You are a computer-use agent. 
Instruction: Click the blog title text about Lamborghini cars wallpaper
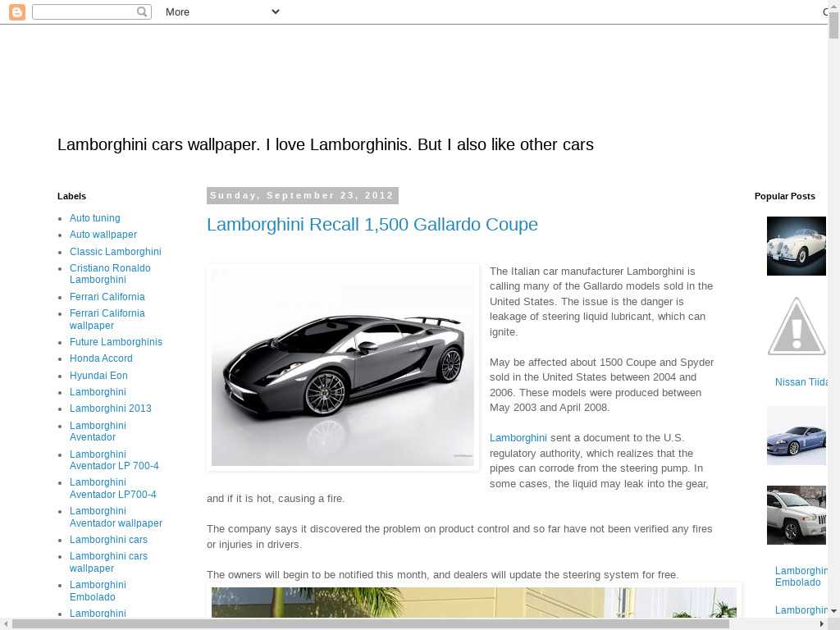325,144
